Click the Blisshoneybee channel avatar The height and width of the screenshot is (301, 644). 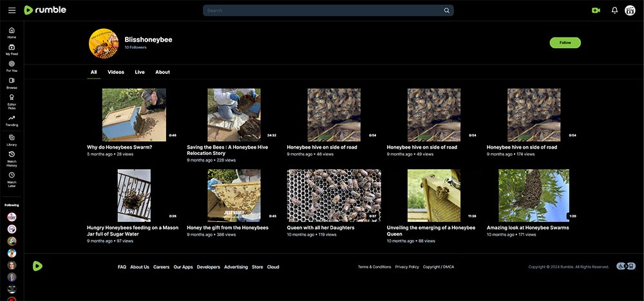[104, 44]
